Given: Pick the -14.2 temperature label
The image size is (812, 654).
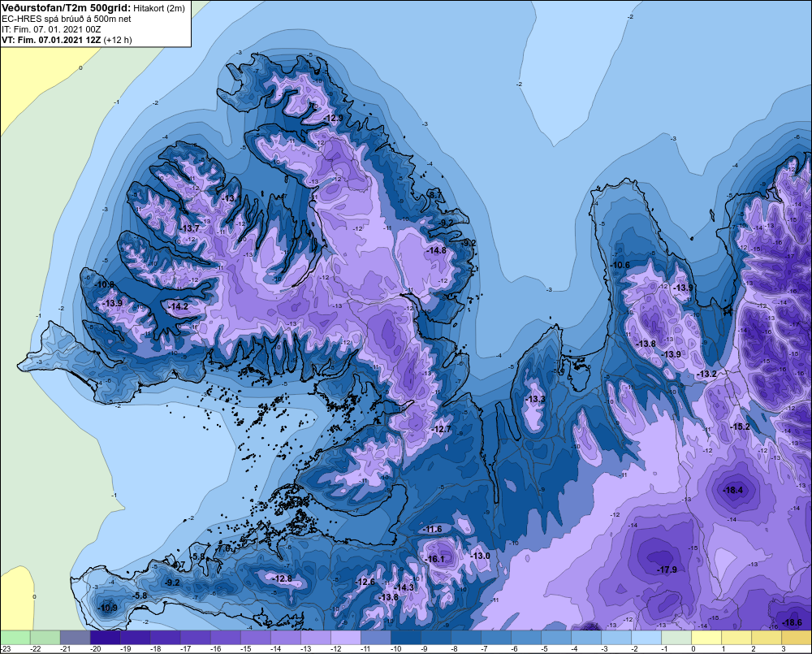Looking at the screenshot, I should tap(179, 306).
